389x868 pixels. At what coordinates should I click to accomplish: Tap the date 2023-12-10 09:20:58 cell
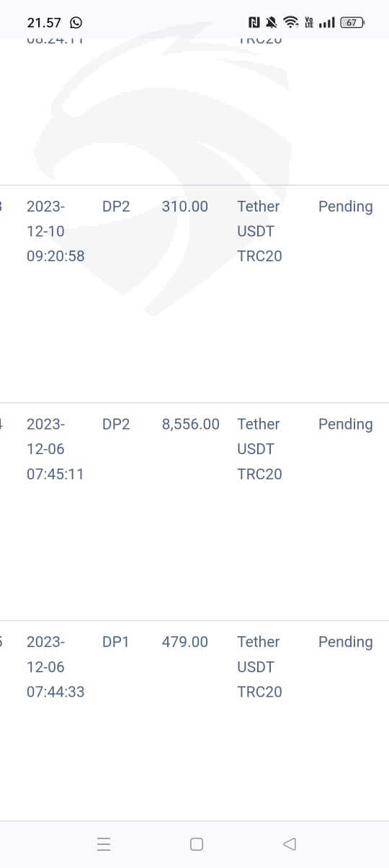(55, 231)
